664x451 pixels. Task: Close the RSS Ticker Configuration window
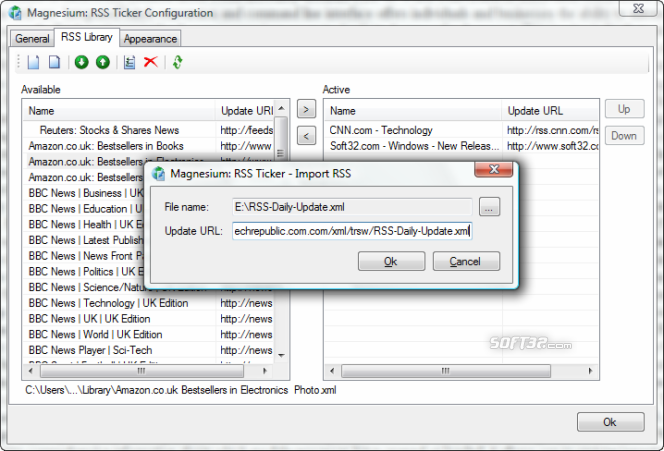(x=638, y=8)
